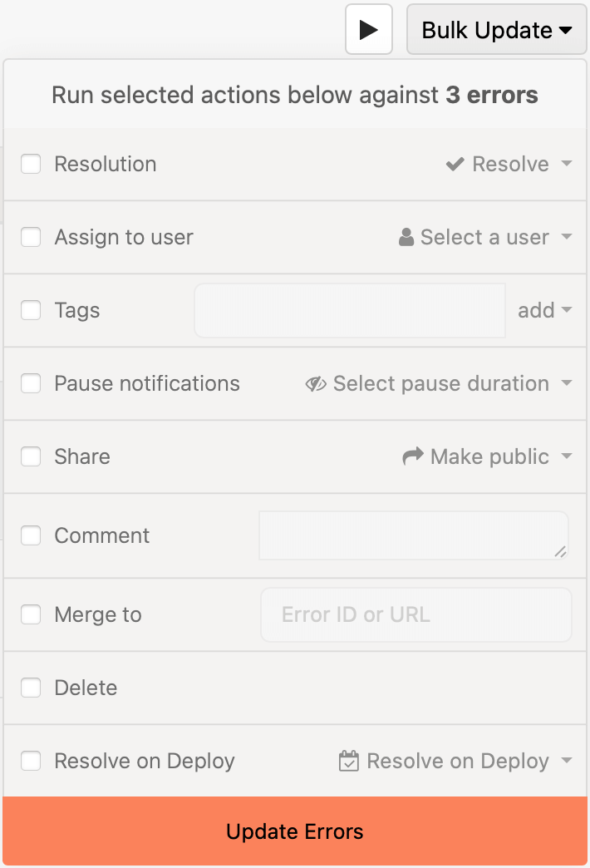
Task: Click the user silhouette icon
Action: pyautogui.click(x=406, y=237)
